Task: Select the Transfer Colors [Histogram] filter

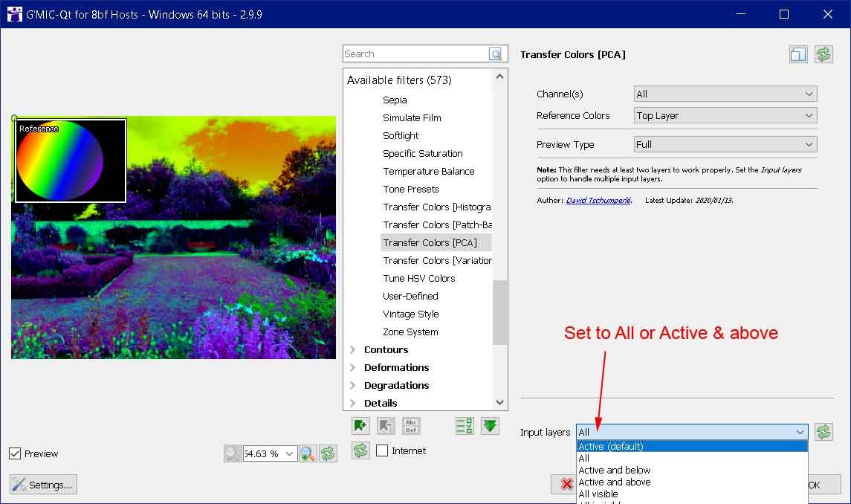Action: coord(437,207)
